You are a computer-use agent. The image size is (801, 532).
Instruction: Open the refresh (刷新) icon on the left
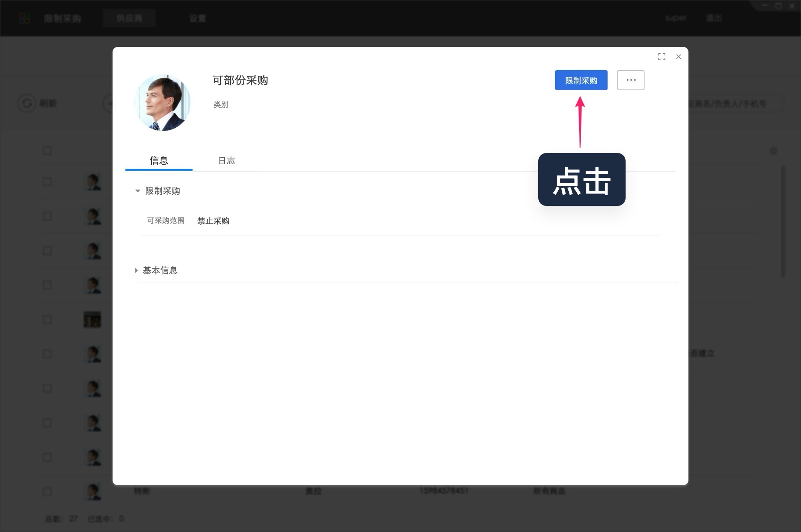coord(26,103)
